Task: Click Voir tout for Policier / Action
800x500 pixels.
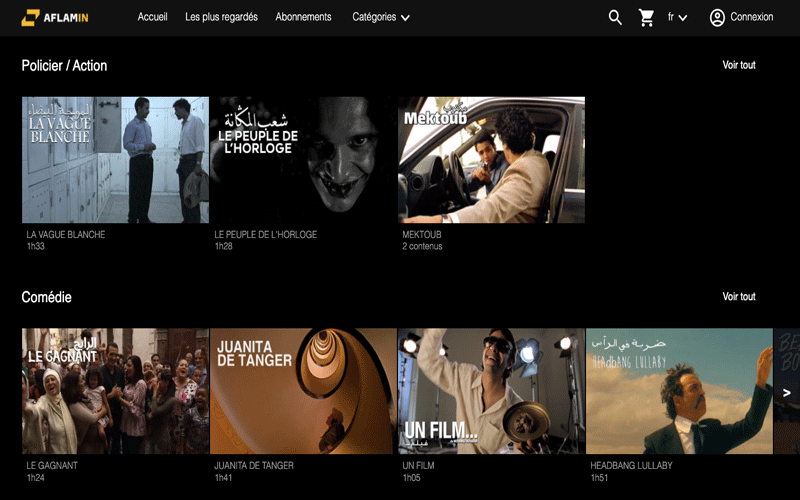Action: pyautogui.click(x=738, y=65)
